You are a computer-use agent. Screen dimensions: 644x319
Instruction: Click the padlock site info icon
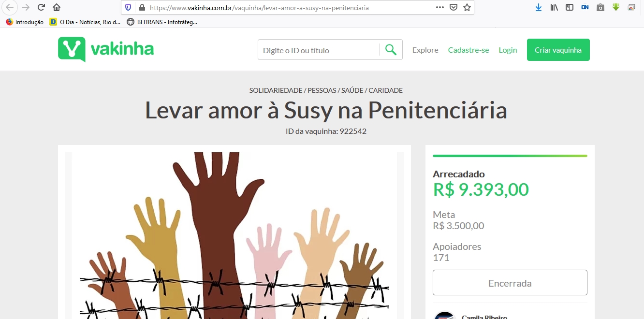coord(142,7)
